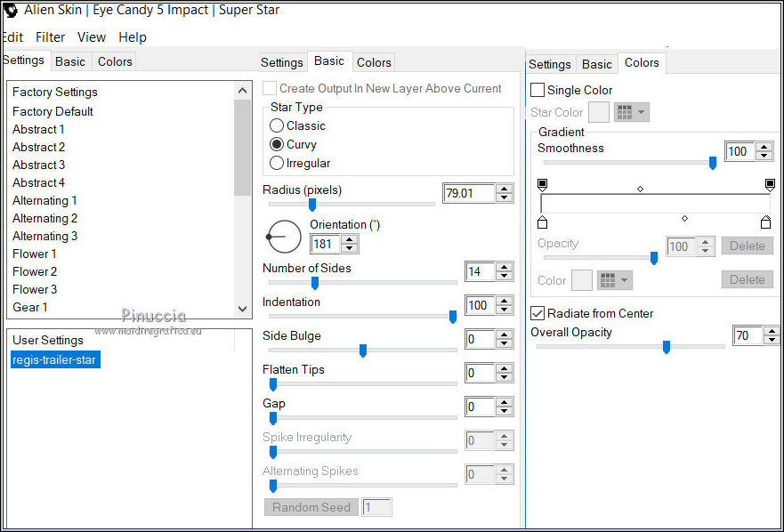The width and height of the screenshot is (784, 532).
Task: Click the Side Bulge slider handle
Action: 363,351
